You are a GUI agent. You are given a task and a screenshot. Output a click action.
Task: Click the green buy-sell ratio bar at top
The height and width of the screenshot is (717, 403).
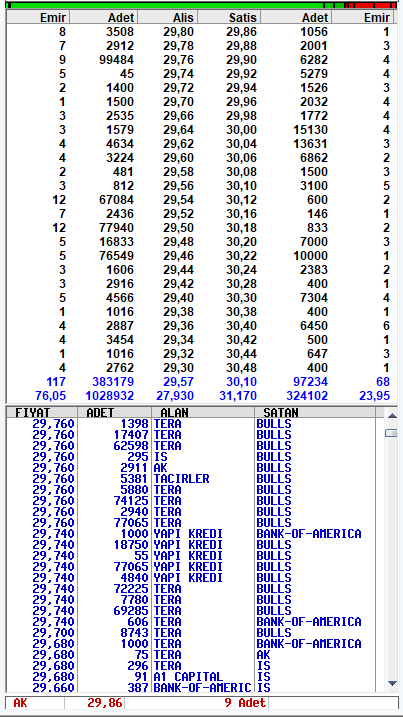[165, 5]
